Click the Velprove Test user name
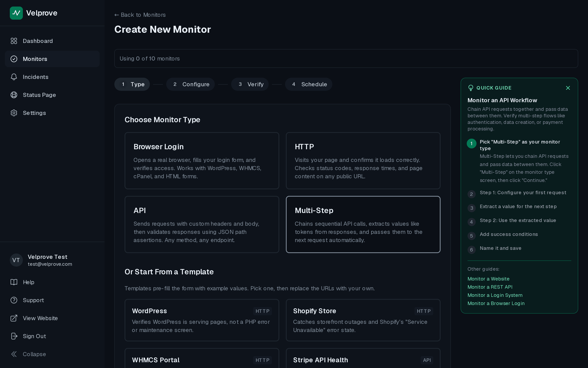588x368 pixels. (48, 257)
